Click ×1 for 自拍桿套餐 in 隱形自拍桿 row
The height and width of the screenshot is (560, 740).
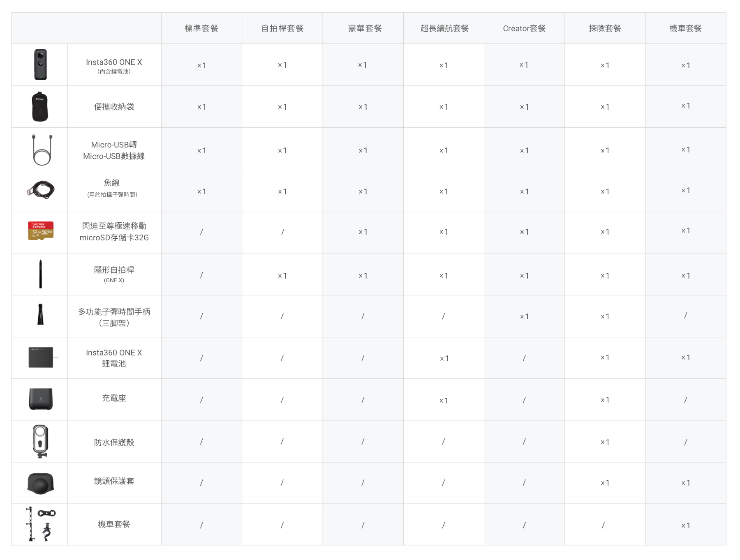[x=282, y=276]
